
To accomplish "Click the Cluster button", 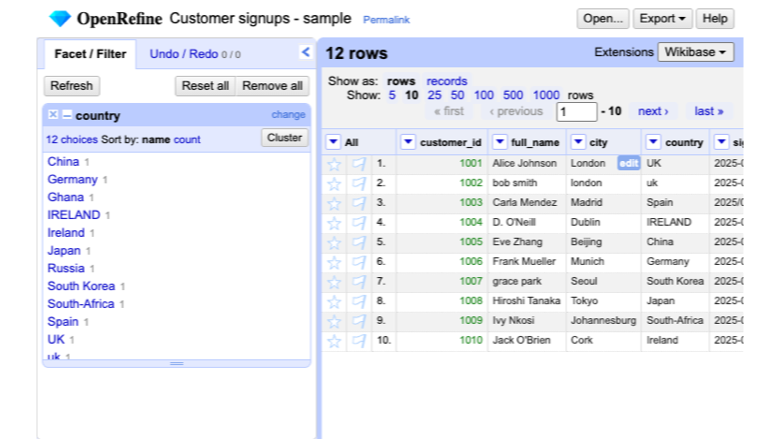I will pos(285,138).
